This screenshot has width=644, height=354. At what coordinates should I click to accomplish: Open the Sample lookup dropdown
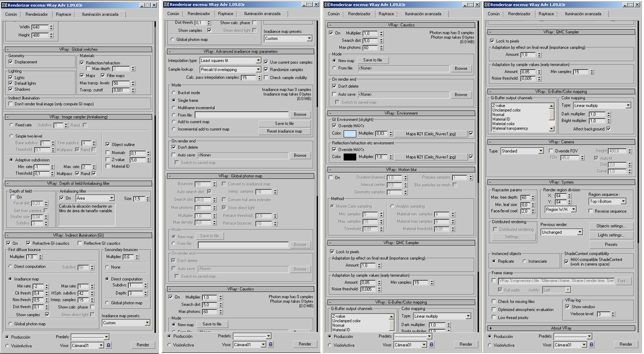pyautogui.click(x=230, y=69)
